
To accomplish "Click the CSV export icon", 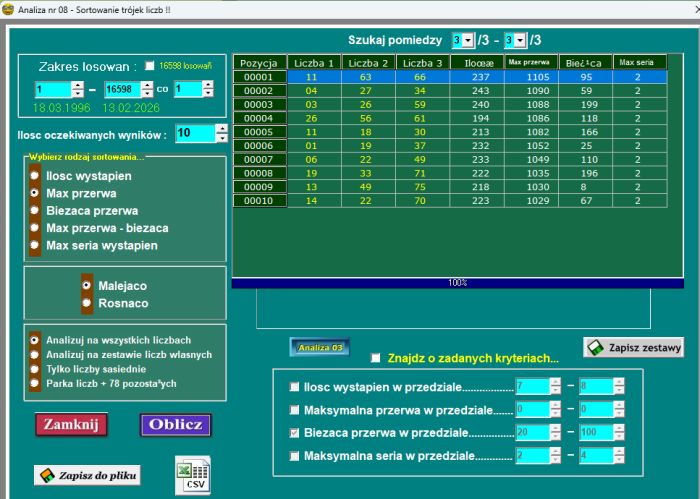I will [x=192, y=474].
